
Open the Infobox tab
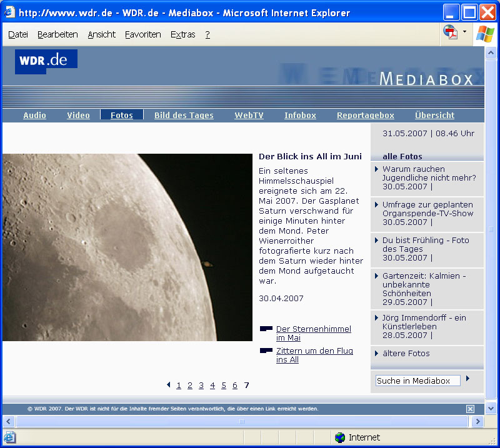click(300, 115)
